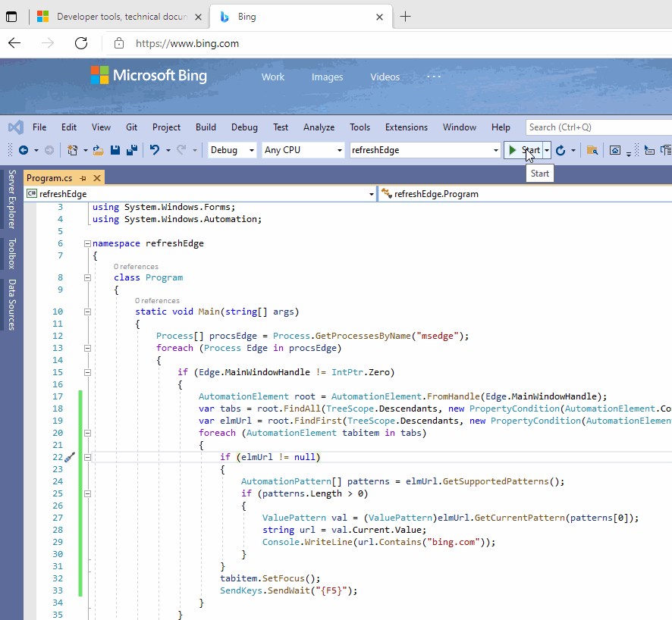Close the Developer tools browser tab
The image size is (672, 620).
[x=199, y=17]
